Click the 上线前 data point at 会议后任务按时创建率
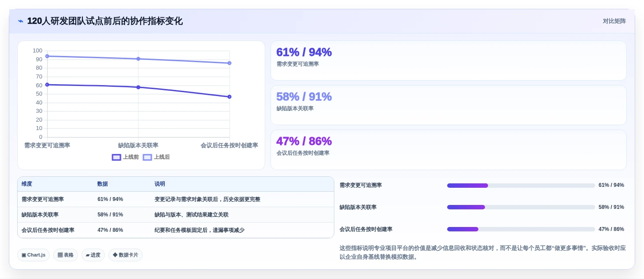Image resolution: width=644 pixels, height=279 pixels. coord(229,97)
